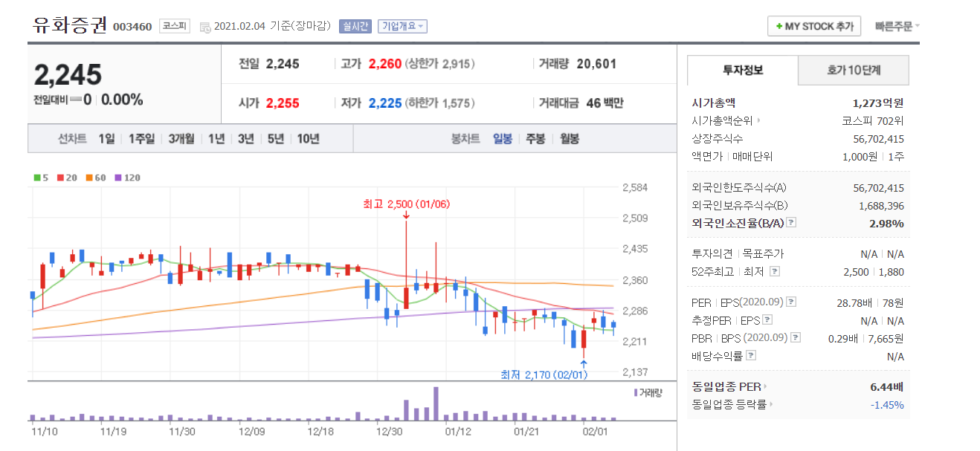Select 주봉 candlestick chart
Viewport: 980px width, 451px height.
pos(535,138)
